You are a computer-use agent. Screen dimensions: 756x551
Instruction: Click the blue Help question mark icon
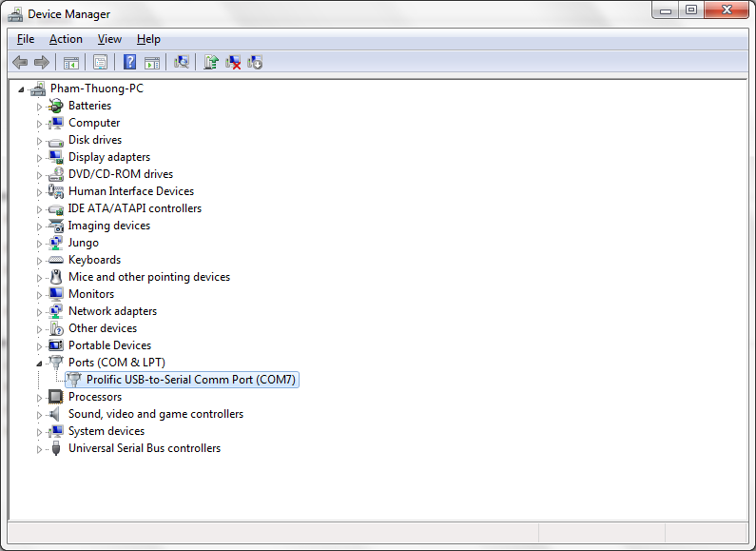click(129, 62)
